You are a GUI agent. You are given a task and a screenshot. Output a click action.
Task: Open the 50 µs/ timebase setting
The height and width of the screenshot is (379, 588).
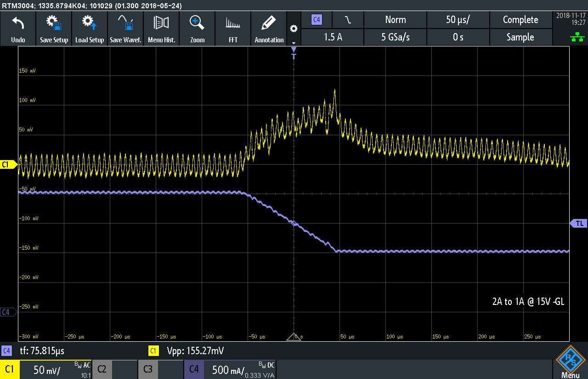coord(458,20)
